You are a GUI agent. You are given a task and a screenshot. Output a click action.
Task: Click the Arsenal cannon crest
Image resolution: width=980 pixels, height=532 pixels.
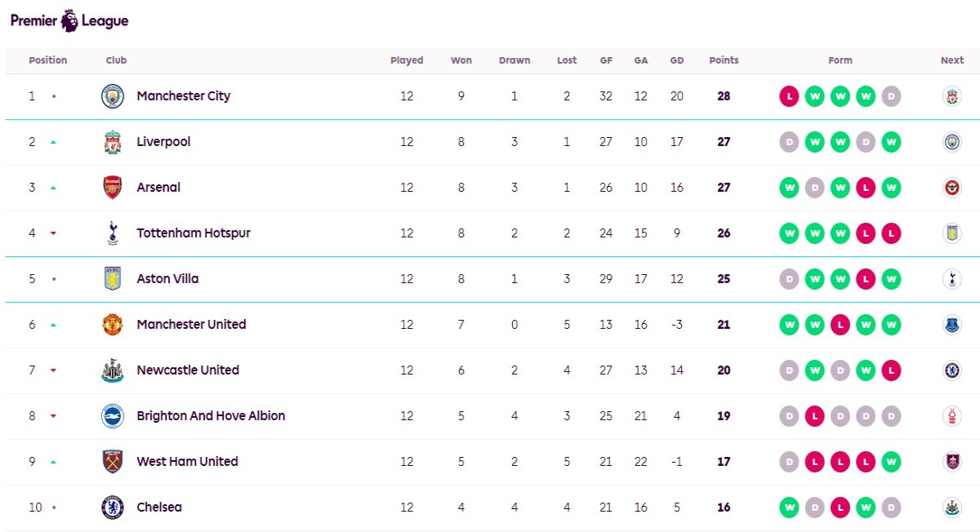tap(113, 188)
